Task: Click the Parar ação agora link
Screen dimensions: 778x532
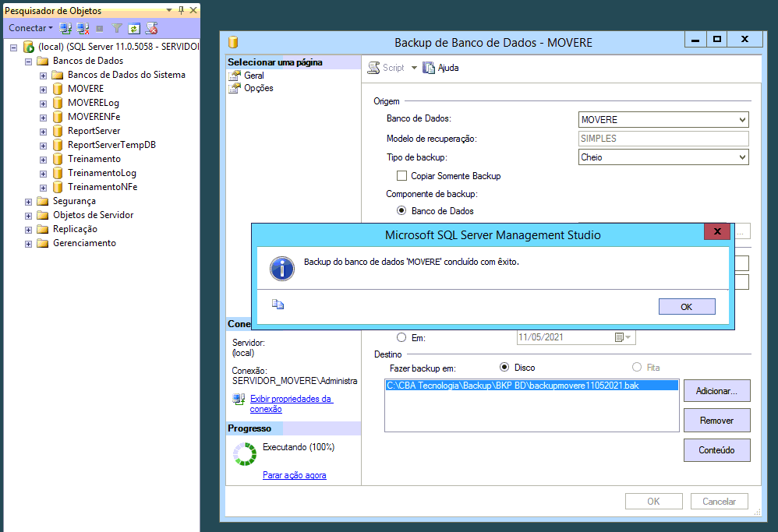Action: click(x=294, y=475)
